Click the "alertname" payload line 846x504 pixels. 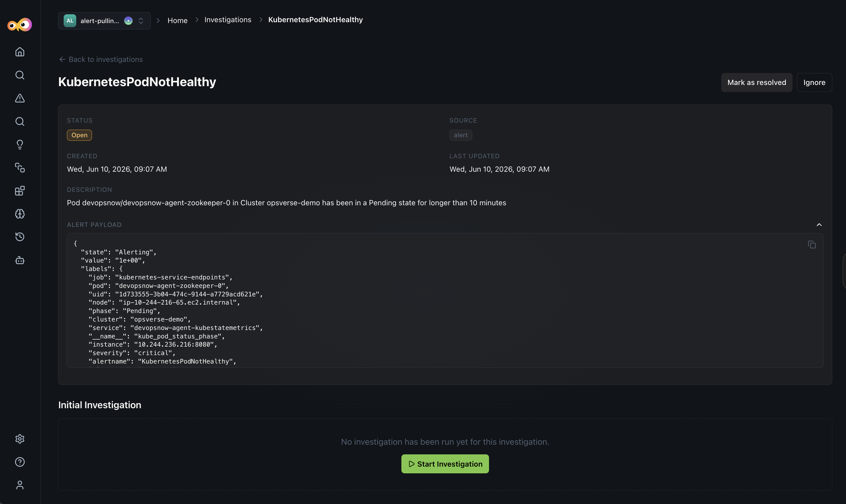tap(162, 362)
